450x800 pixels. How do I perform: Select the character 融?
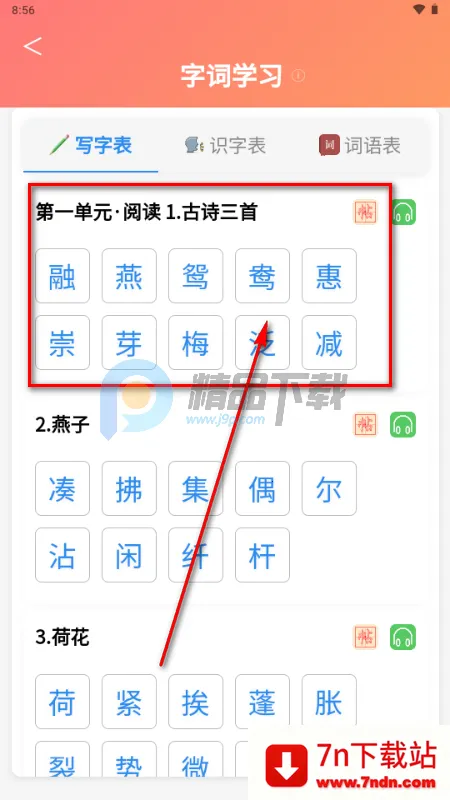(62, 276)
